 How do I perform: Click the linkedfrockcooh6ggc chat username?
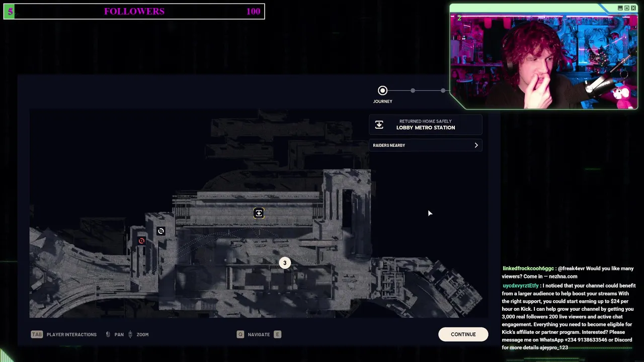pos(528,269)
